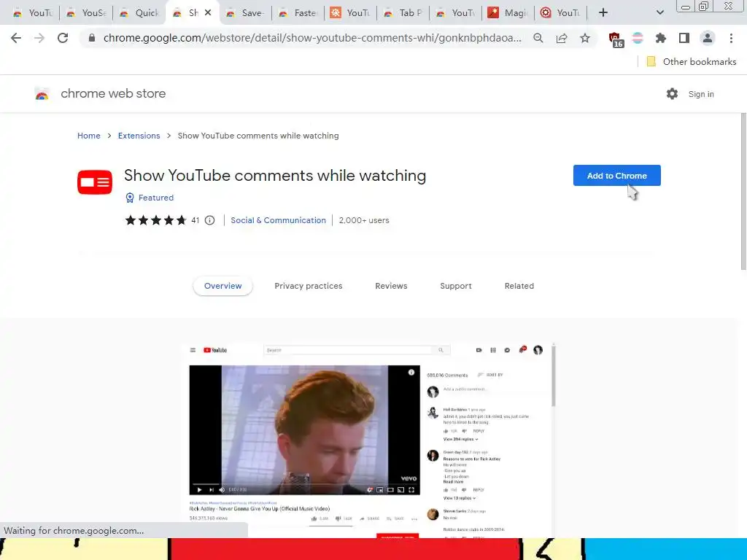Go forward with the browser arrow
This screenshot has height=560, width=747.
pos(39,38)
